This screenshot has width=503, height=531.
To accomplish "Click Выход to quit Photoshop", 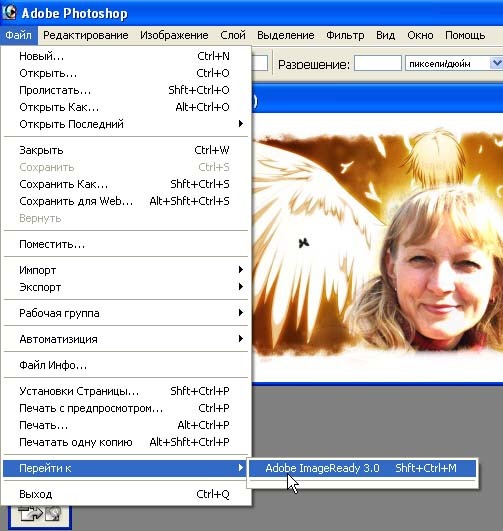I will pyautogui.click(x=126, y=494).
